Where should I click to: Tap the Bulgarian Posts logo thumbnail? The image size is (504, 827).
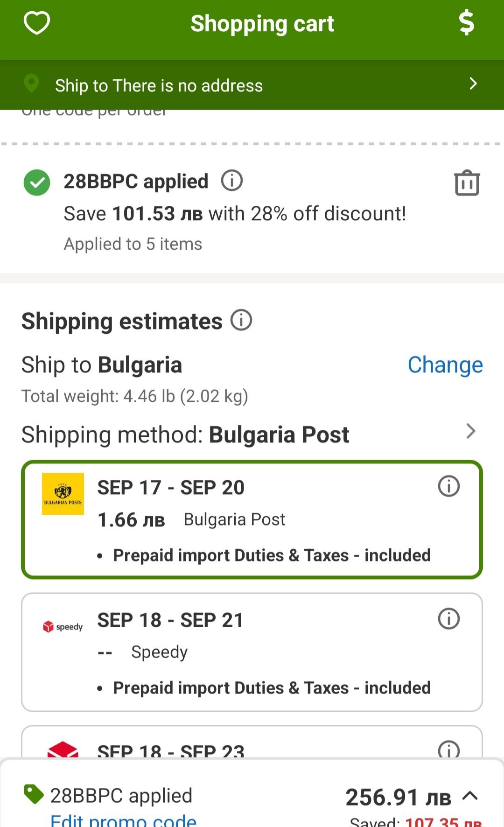(x=63, y=494)
